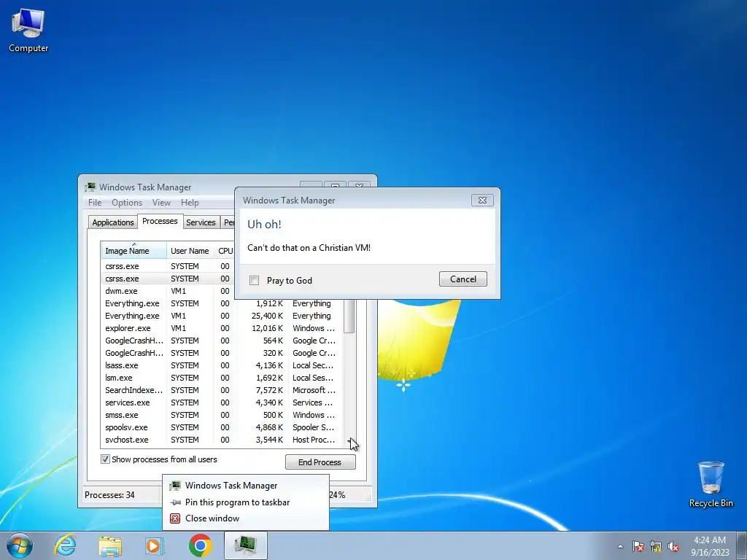
Task: Click the taskbar clock showing 4:24 AM
Action: point(709,546)
